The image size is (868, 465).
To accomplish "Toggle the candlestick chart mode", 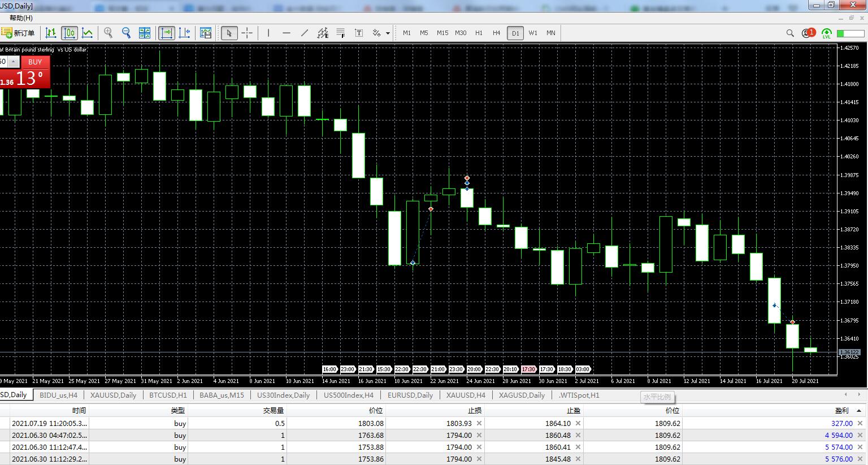I will [x=70, y=33].
